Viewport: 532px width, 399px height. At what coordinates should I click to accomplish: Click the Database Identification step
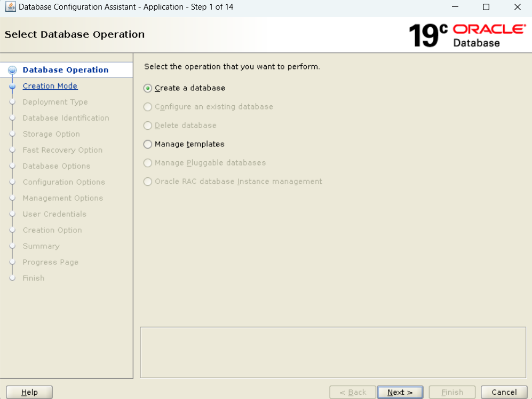click(66, 118)
